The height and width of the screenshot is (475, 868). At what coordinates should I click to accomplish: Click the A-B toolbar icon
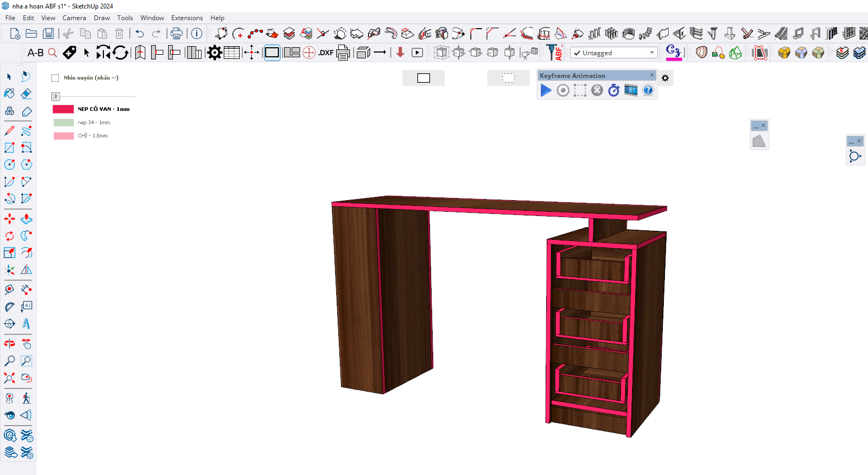point(35,53)
